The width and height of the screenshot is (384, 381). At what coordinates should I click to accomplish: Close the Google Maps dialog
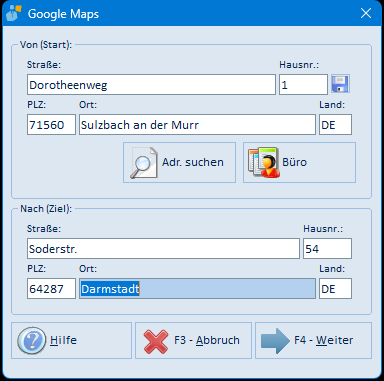(366, 13)
